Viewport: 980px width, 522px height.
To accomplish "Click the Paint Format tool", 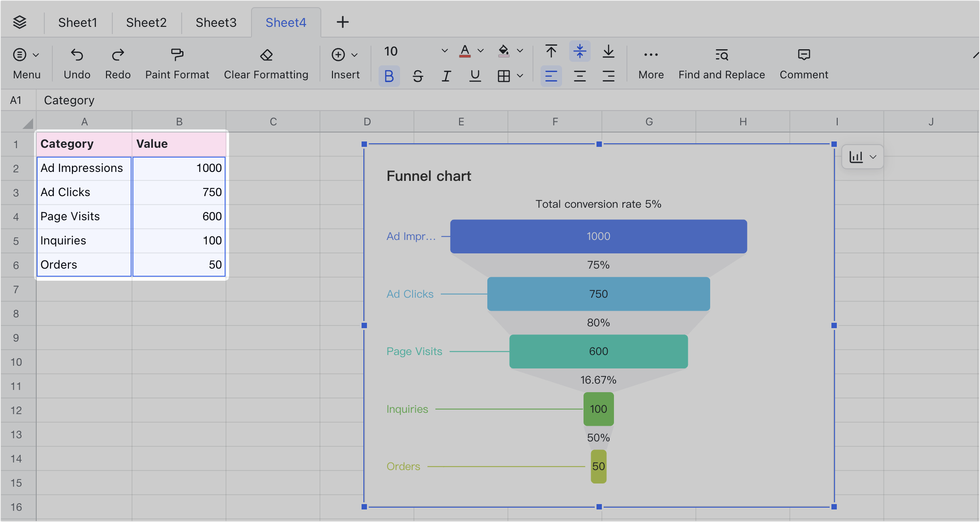I will click(177, 63).
